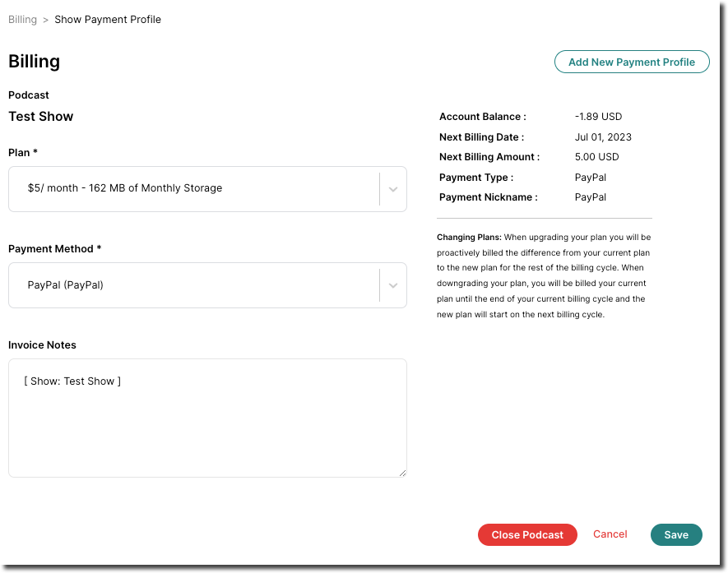This screenshot has width=728, height=573.
Task: Expand the Payment Method dropdown chevron
Action: (x=392, y=285)
